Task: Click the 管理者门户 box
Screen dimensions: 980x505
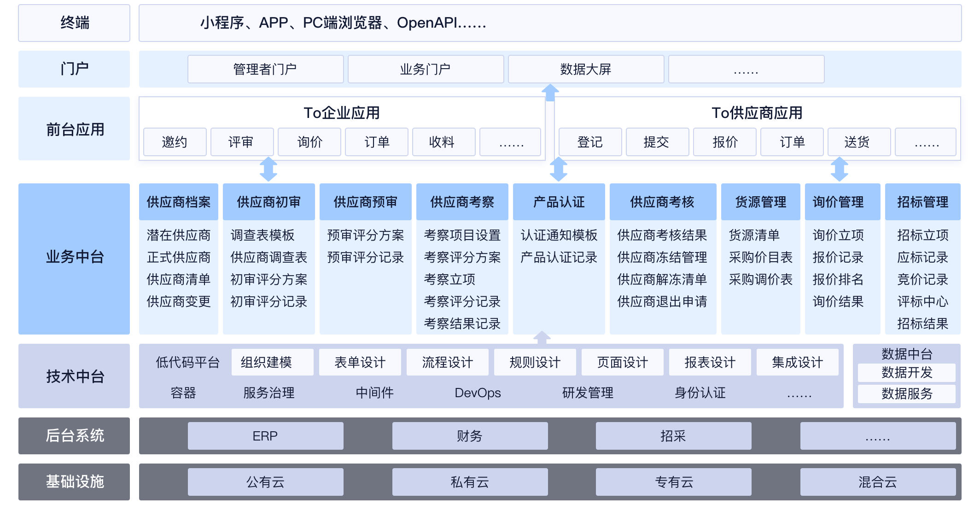Action: coord(265,69)
